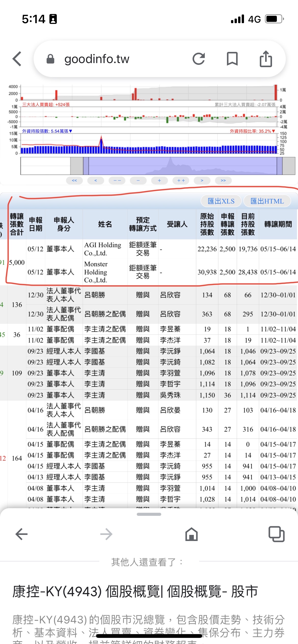Screen dimensions: 298x644
Task: Open the share sheet icon
Action: click(266, 59)
